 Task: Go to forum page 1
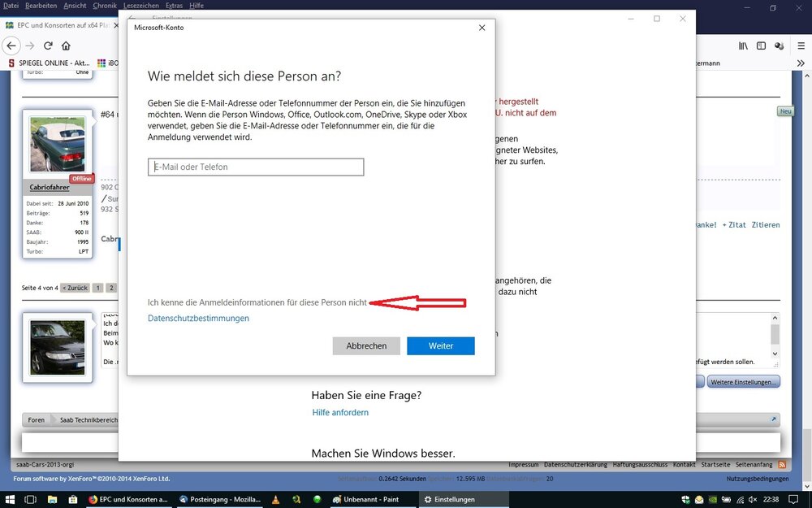[x=97, y=288]
